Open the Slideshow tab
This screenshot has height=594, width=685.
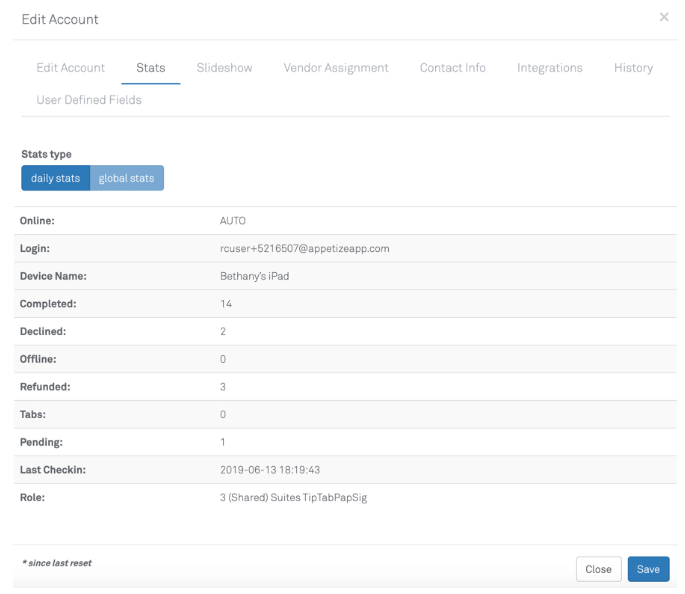tap(224, 68)
